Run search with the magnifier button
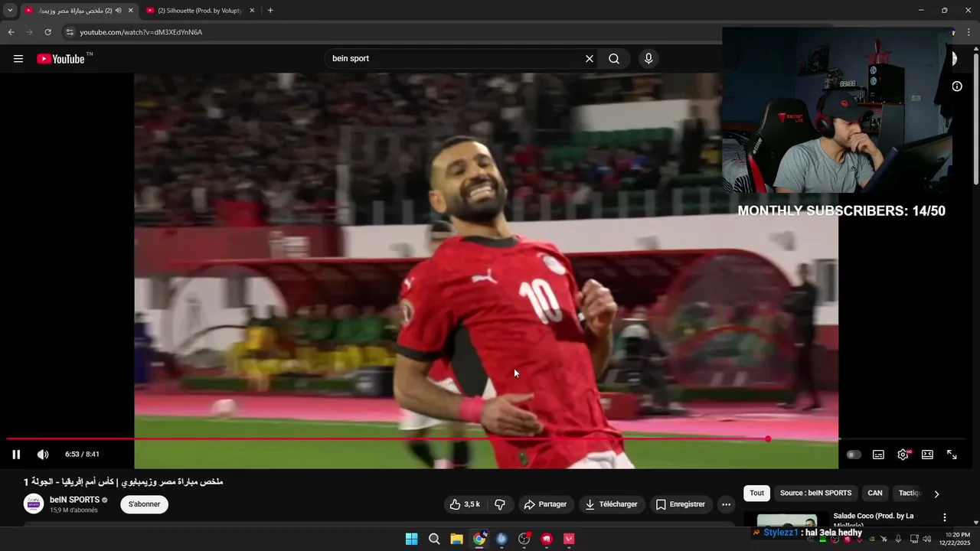The height and width of the screenshot is (551, 980). point(614,59)
